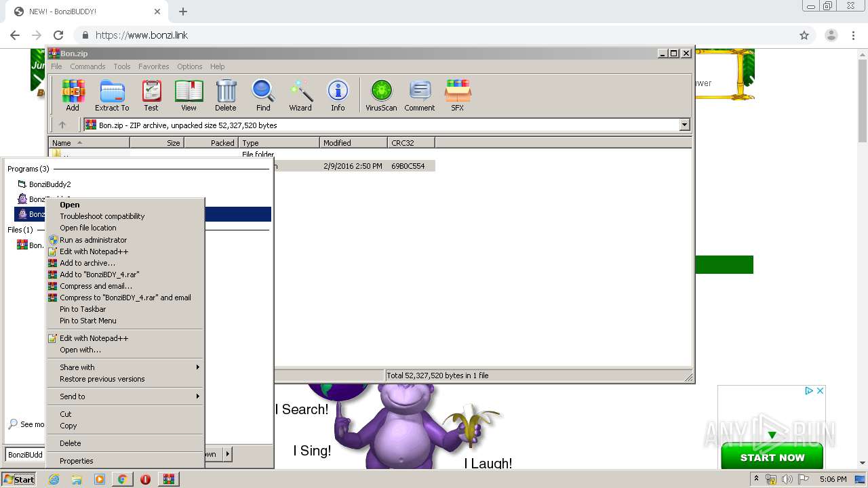Click the Internet Explorer taskbar icon

tap(54, 479)
